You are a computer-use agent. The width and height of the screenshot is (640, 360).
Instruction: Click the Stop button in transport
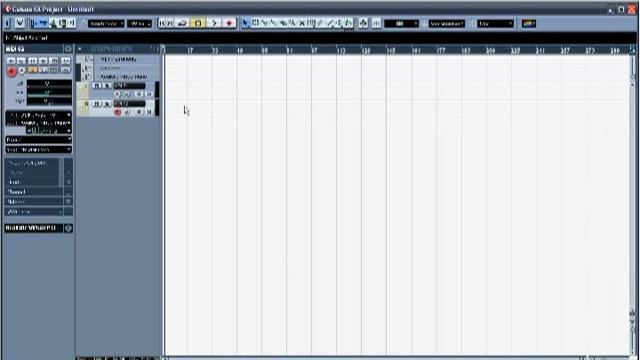198,23
